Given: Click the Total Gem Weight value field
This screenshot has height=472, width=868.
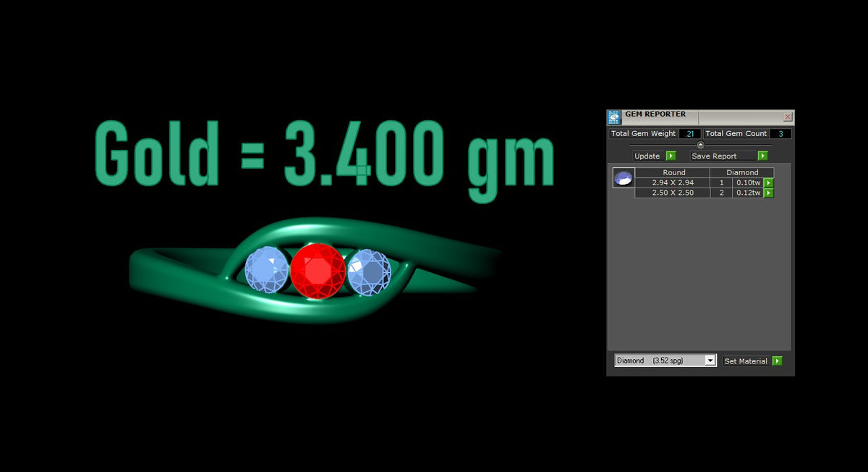Looking at the screenshot, I should pos(690,133).
